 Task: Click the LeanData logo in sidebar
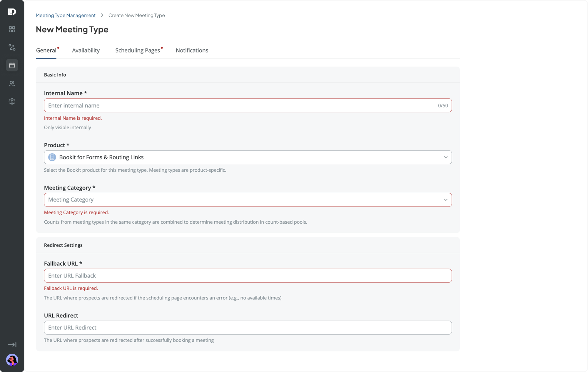pyautogui.click(x=12, y=11)
